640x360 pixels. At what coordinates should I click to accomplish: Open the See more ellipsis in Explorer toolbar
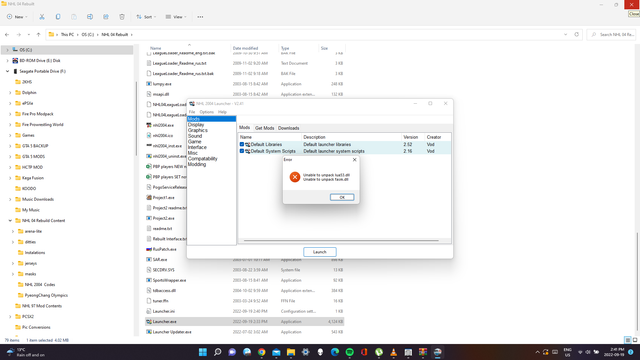(x=200, y=17)
